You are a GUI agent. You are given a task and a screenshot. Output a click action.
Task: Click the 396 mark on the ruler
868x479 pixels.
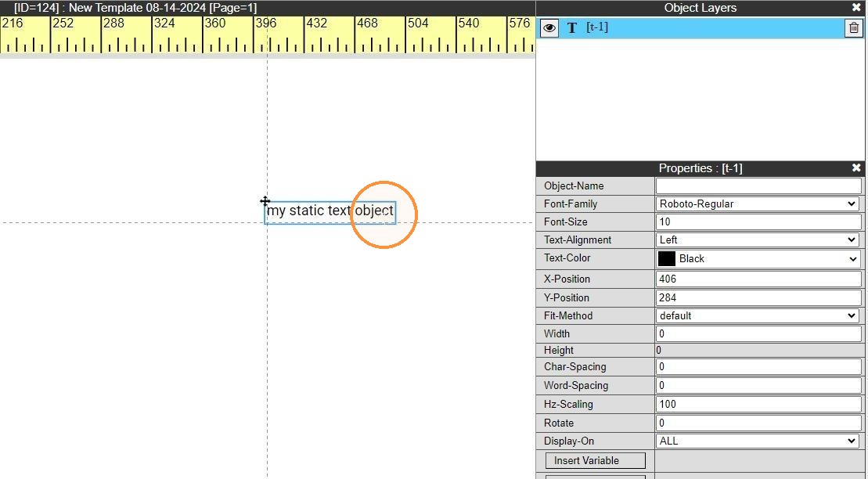(x=265, y=23)
